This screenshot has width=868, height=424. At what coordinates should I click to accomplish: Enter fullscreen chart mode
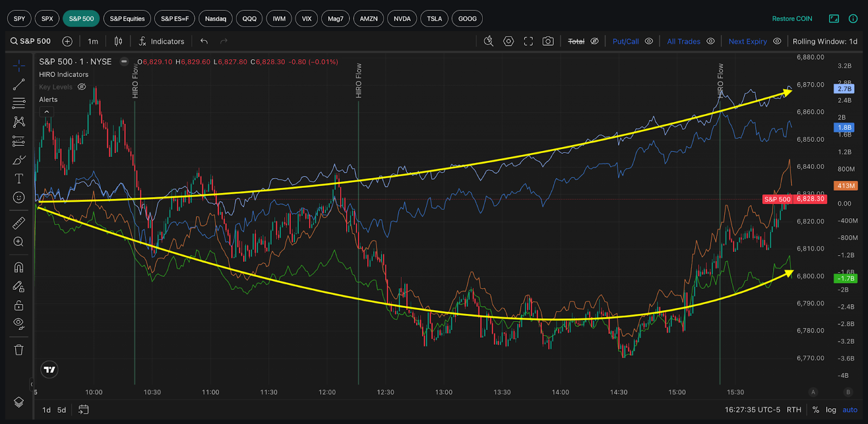pyautogui.click(x=528, y=41)
